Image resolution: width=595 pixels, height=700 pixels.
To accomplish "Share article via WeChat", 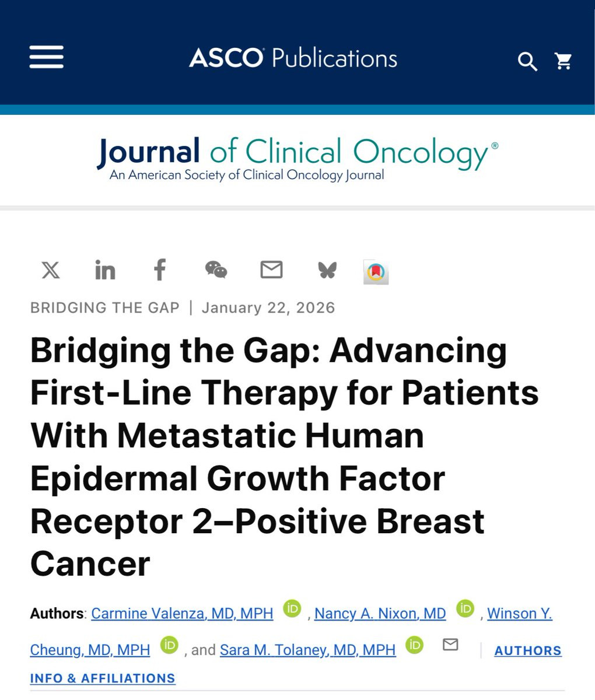I will [216, 269].
